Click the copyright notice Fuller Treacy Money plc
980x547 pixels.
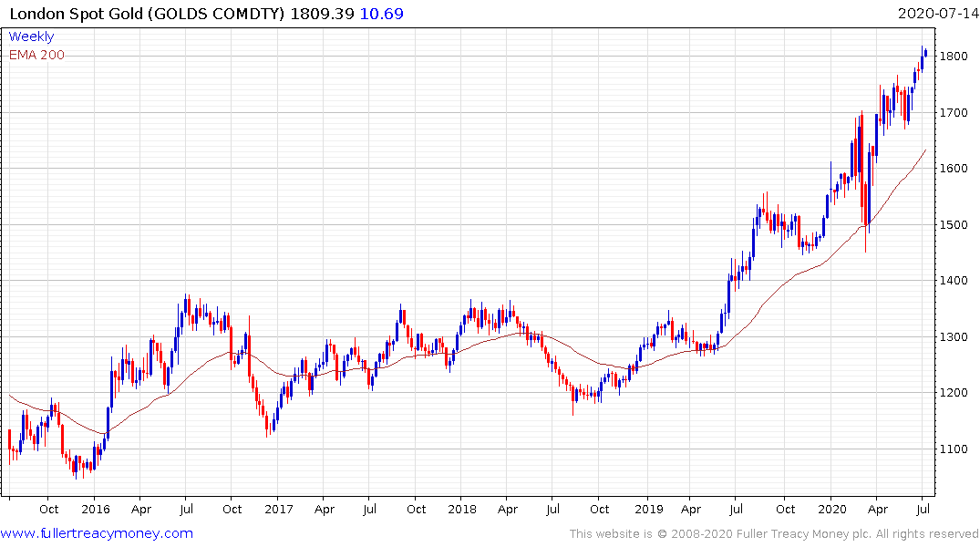[774, 534]
